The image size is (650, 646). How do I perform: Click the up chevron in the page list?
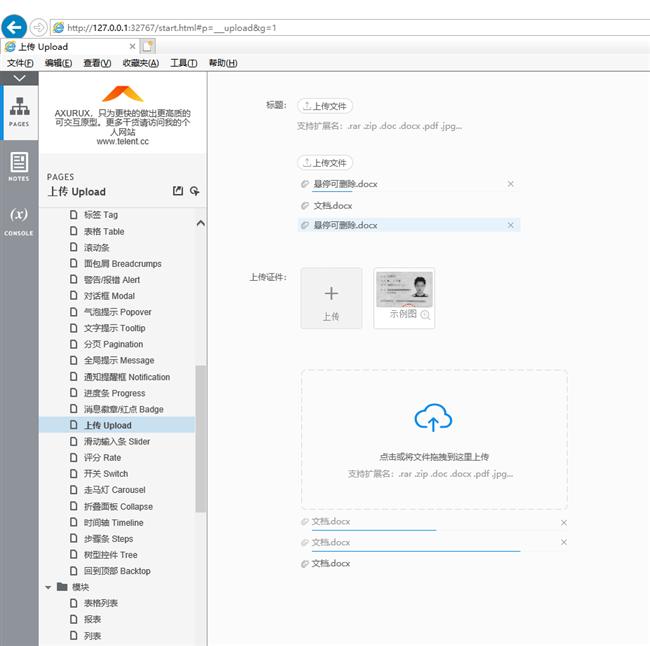click(x=200, y=223)
